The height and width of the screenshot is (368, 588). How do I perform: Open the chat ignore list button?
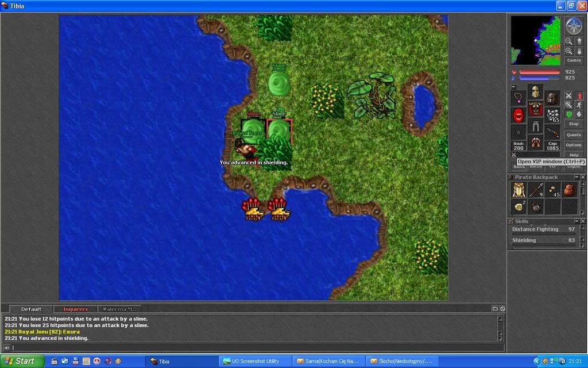point(502,309)
